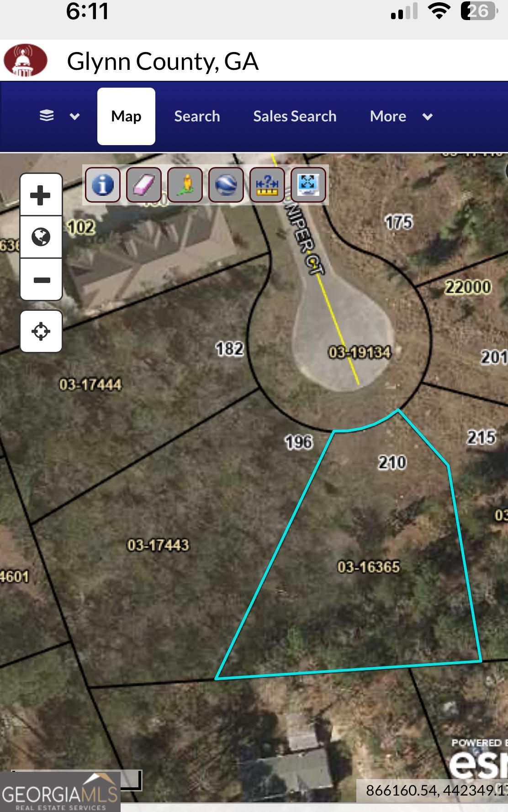This screenshot has height=812, width=508.
Task: Zoom in with the plus button
Action: [41, 195]
